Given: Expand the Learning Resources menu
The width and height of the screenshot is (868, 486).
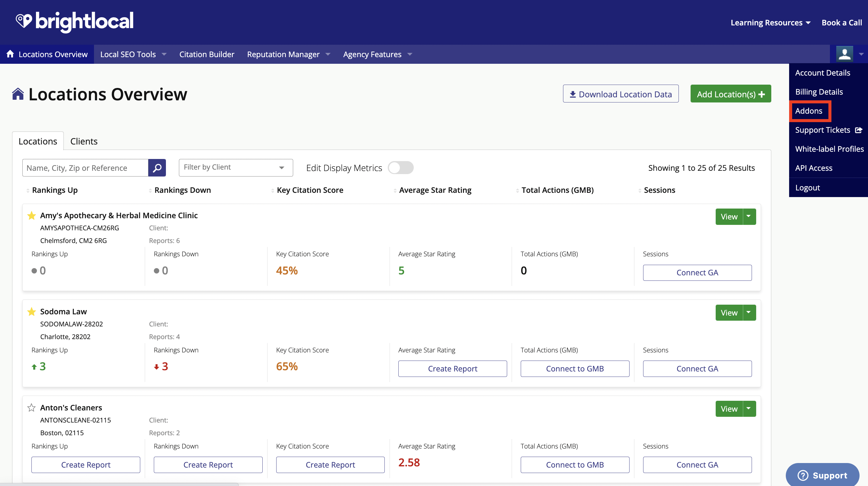Looking at the screenshot, I should [x=770, y=23].
